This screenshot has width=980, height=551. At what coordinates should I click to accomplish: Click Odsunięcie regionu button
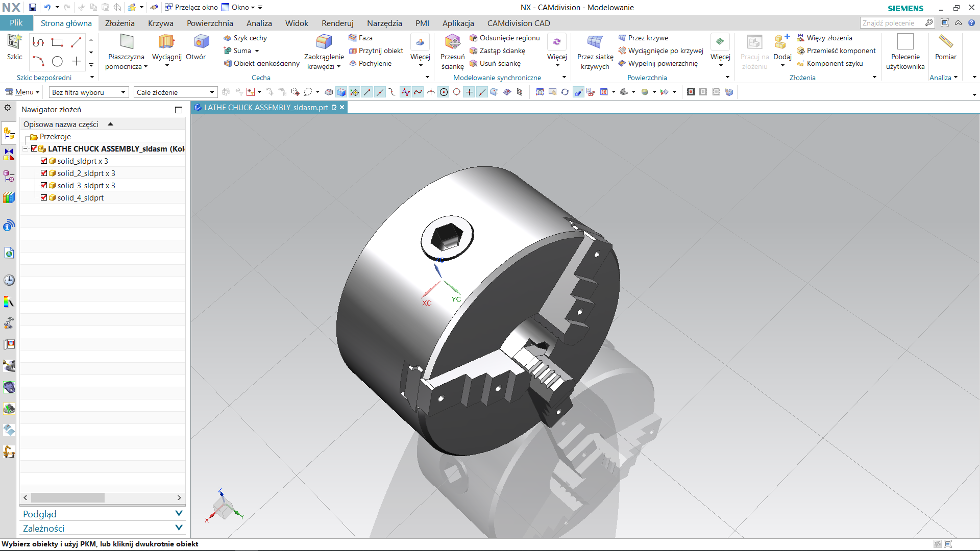pyautogui.click(x=504, y=38)
